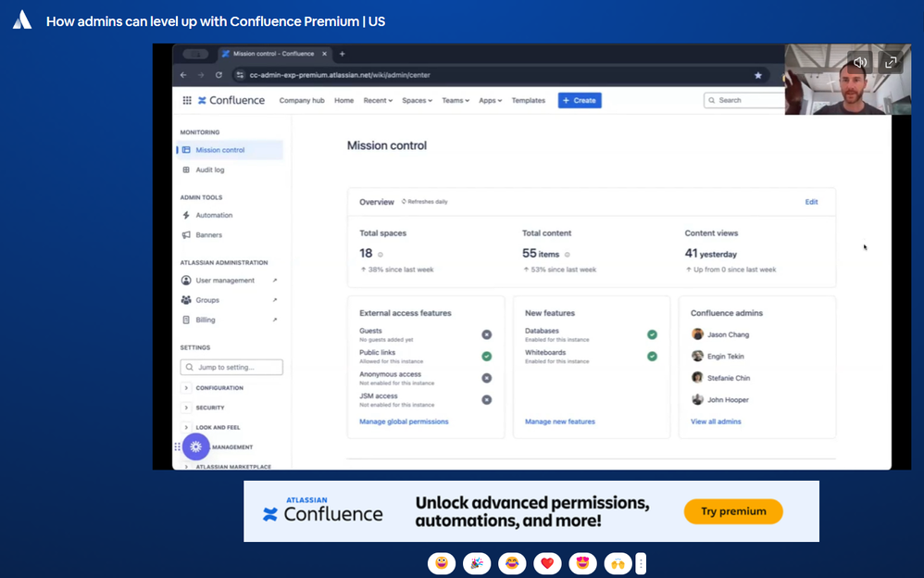Click the Jump to setting field
Screen dimensions: 924x578
231,368
